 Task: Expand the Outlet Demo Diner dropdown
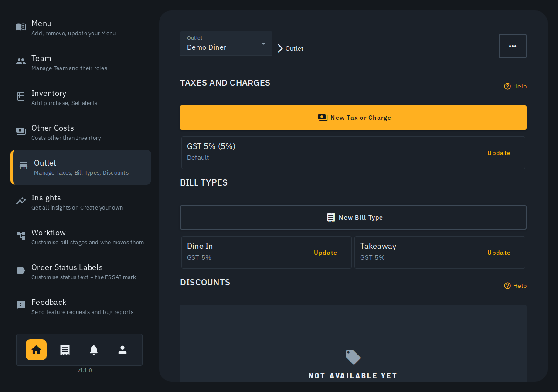coord(226,44)
